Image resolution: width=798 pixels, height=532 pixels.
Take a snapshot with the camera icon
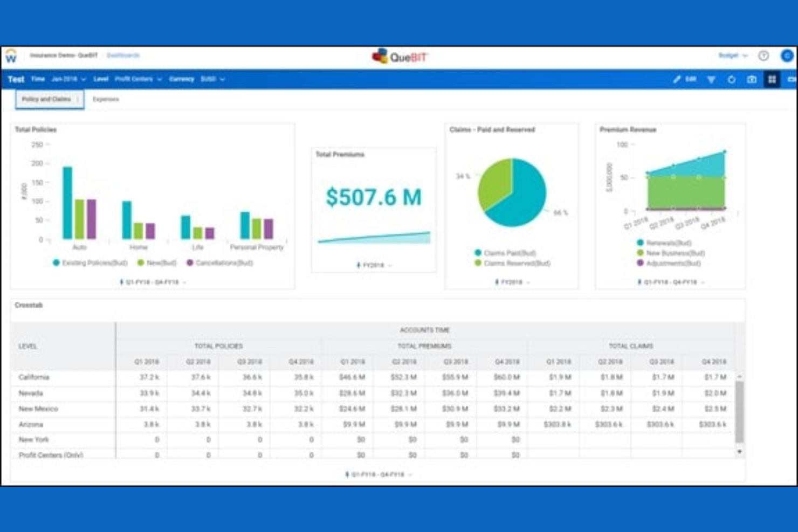[x=752, y=79]
